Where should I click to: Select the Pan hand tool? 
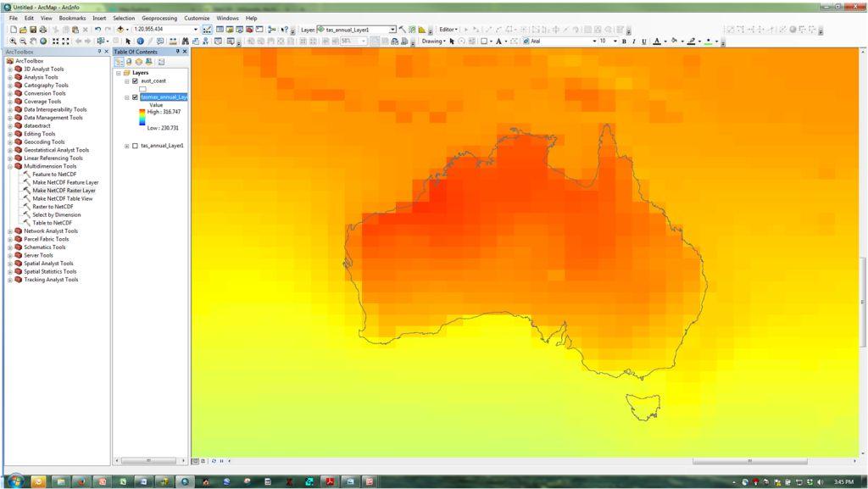click(x=33, y=41)
